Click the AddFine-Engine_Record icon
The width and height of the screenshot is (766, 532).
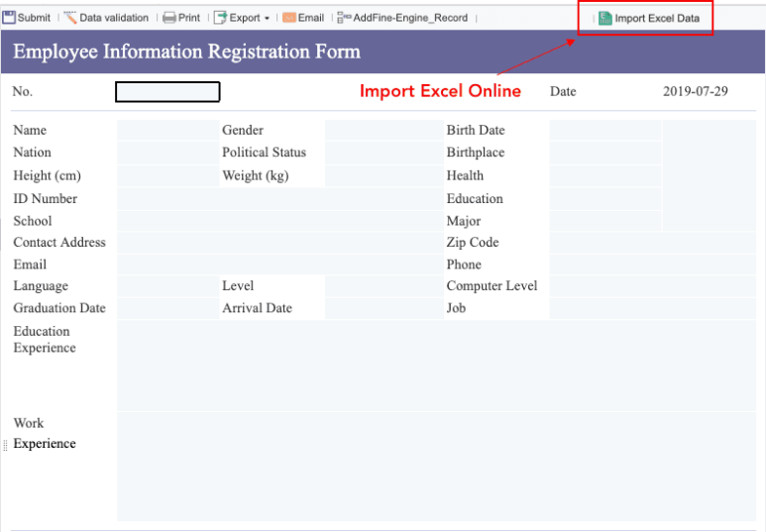tap(344, 18)
